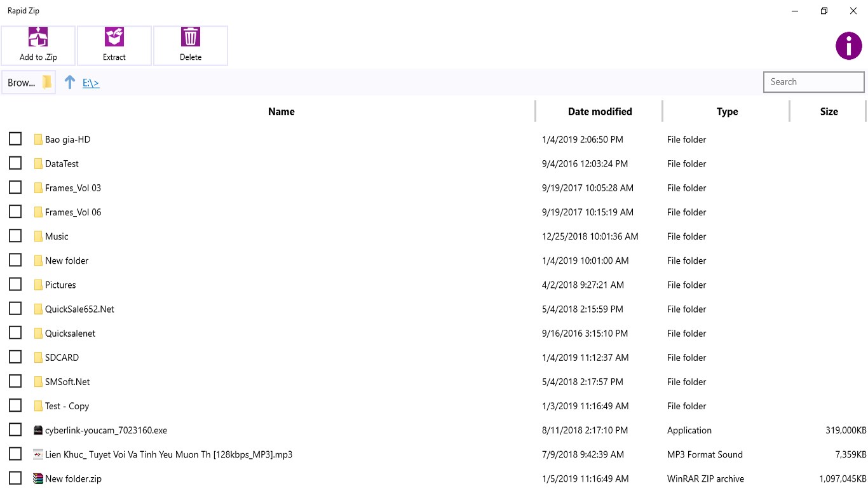Click the Bao gia-HD folder icon
Image resolution: width=868 pixels, height=488 pixels.
coord(38,139)
